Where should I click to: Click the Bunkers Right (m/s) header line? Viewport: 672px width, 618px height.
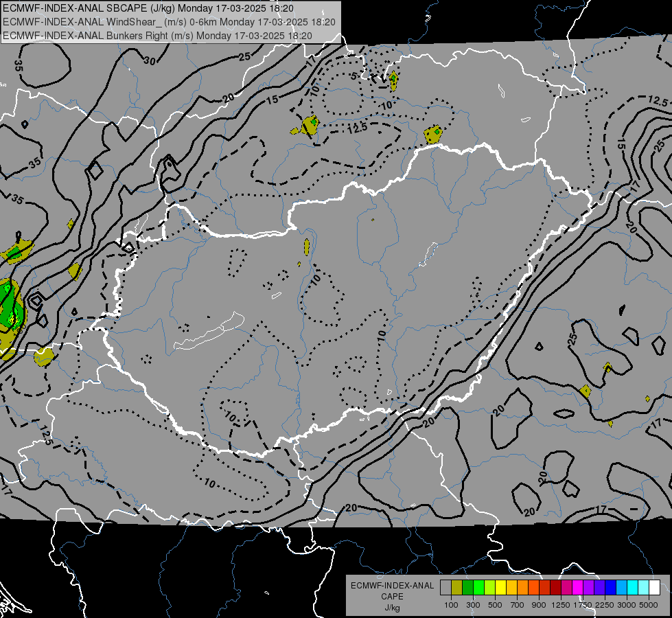pyautogui.click(x=157, y=36)
